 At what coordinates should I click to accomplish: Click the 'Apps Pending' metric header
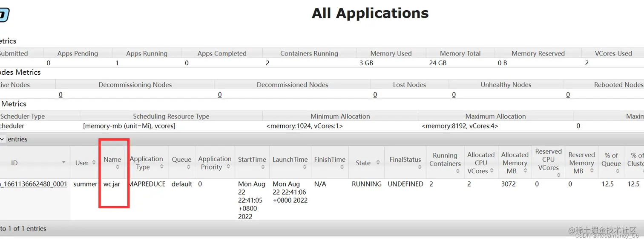tap(78, 53)
